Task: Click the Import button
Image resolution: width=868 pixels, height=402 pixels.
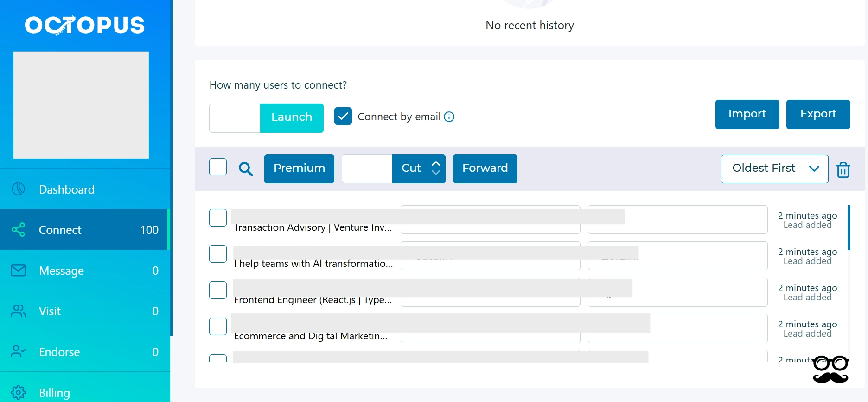Action: point(747,114)
